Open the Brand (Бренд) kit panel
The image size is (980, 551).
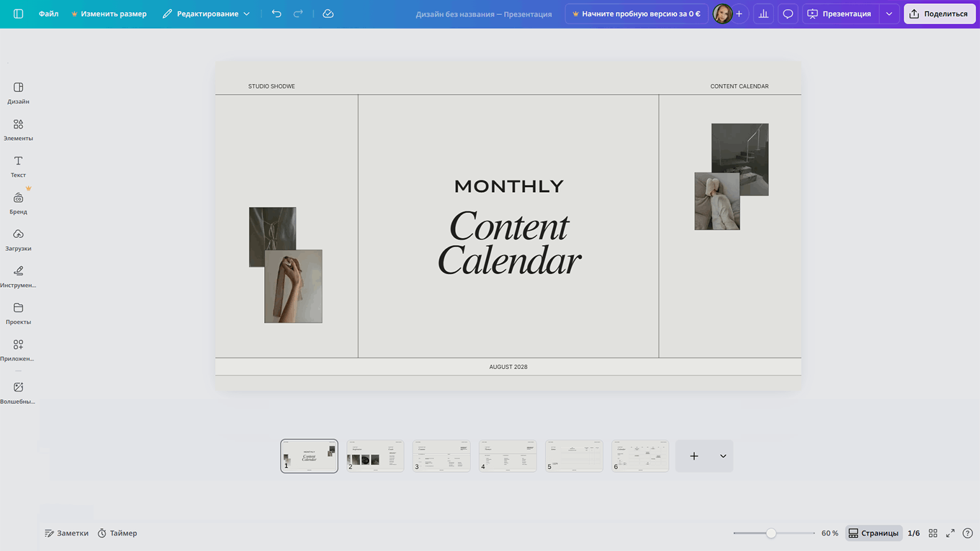pos(18,199)
